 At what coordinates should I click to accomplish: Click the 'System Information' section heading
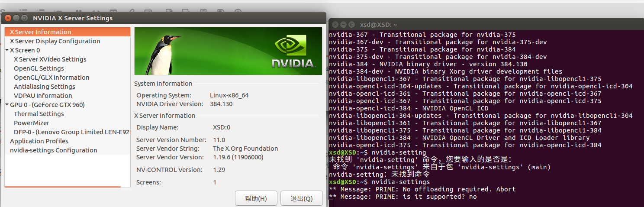click(x=163, y=84)
